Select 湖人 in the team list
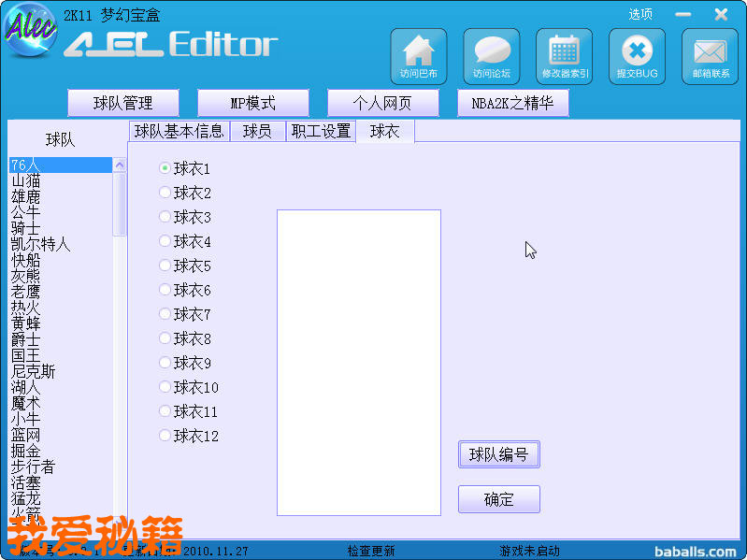Image resolution: width=747 pixels, height=560 pixels. (26, 387)
